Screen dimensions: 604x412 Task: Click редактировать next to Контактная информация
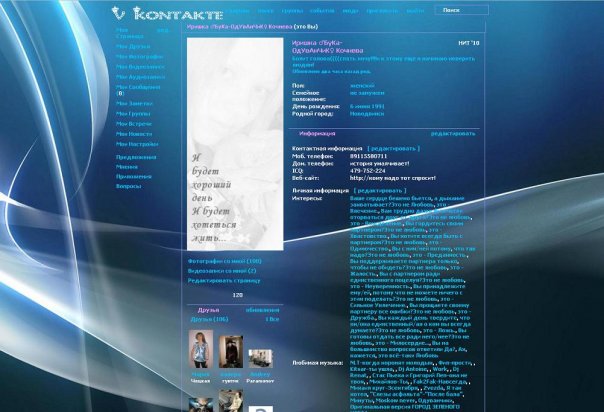point(393,149)
